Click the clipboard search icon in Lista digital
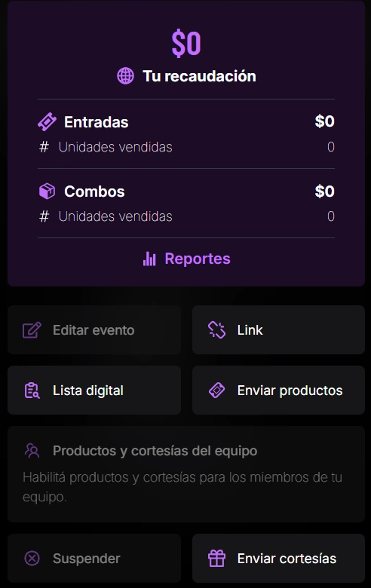 point(32,390)
